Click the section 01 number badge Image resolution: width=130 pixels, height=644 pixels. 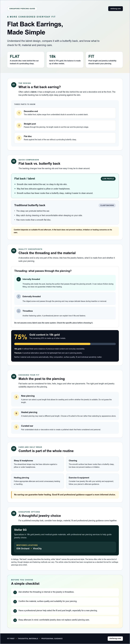pyautogui.click(x=14, y=85)
